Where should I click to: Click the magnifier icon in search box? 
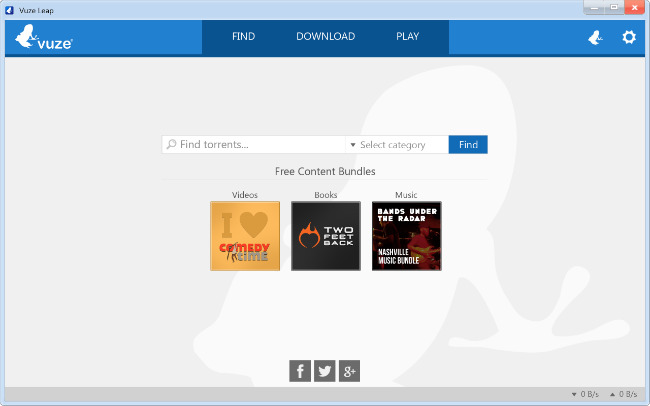pyautogui.click(x=171, y=145)
